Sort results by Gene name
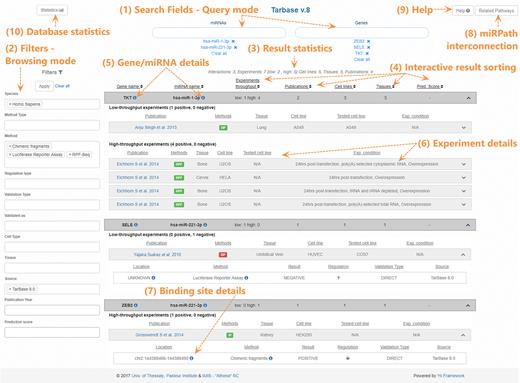520x383 pixels. [129, 86]
